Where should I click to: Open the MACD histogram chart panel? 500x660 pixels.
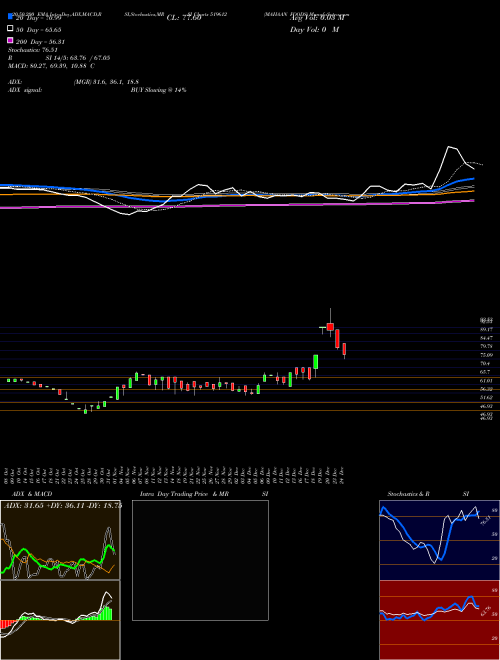(x=60, y=620)
